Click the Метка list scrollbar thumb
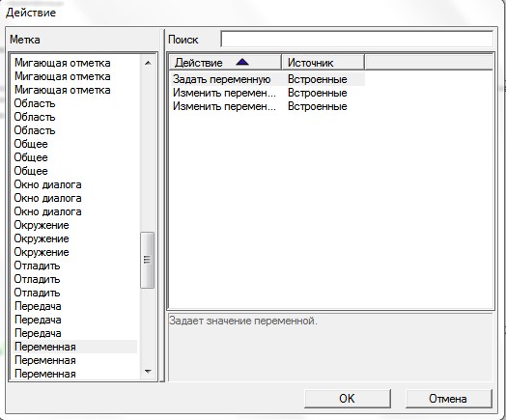The width and height of the screenshot is (506, 420). (x=148, y=260)
